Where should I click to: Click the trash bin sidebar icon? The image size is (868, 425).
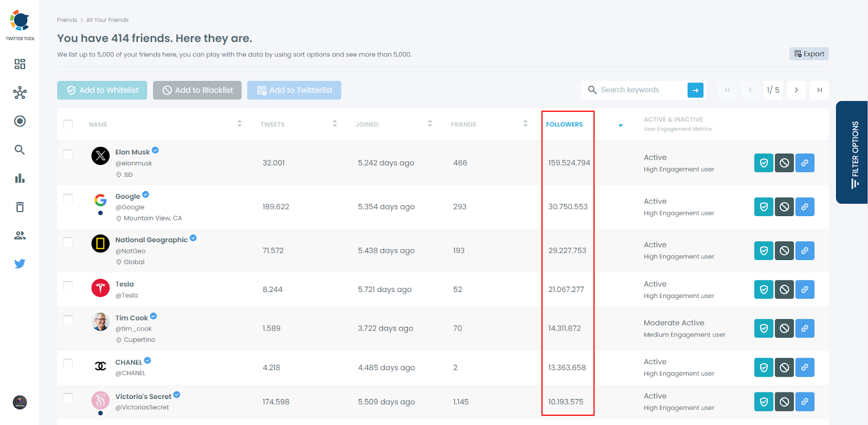[x=20, y=207]
